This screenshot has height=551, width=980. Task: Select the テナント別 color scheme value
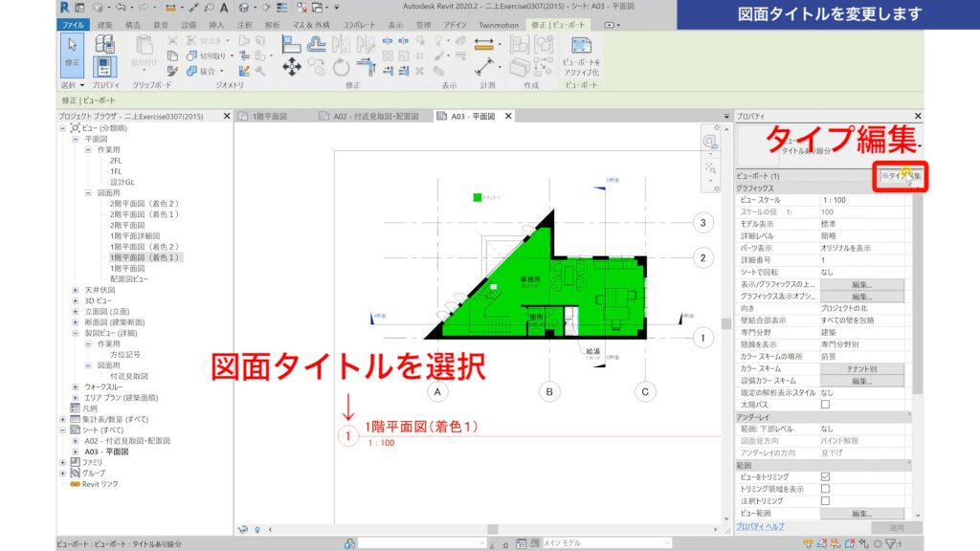click(860, 367)
